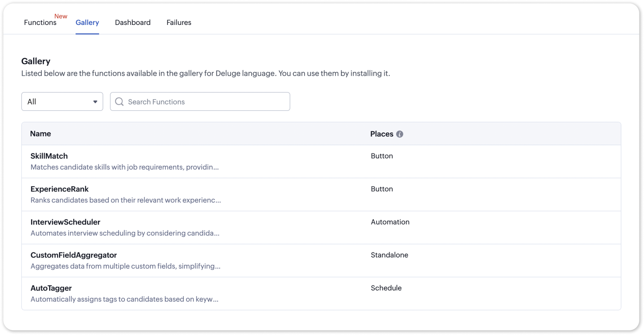Select the AutoTagger function

(x=51, y=288)
